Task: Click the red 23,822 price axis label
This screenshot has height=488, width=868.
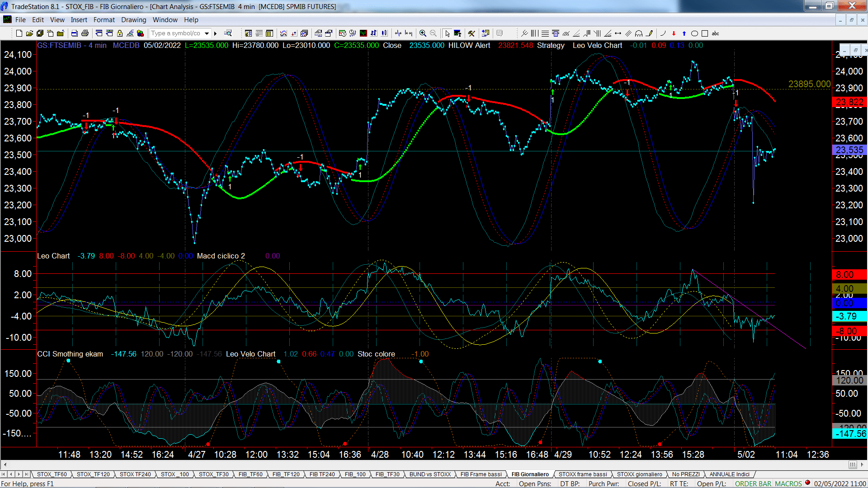Action: click(849, 102)
